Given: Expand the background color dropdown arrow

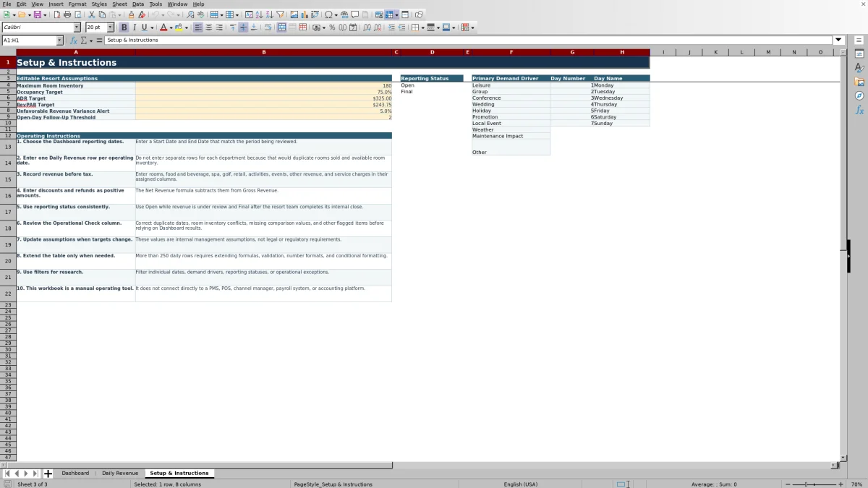Looking at the screenshot, I should pos(187,27).
